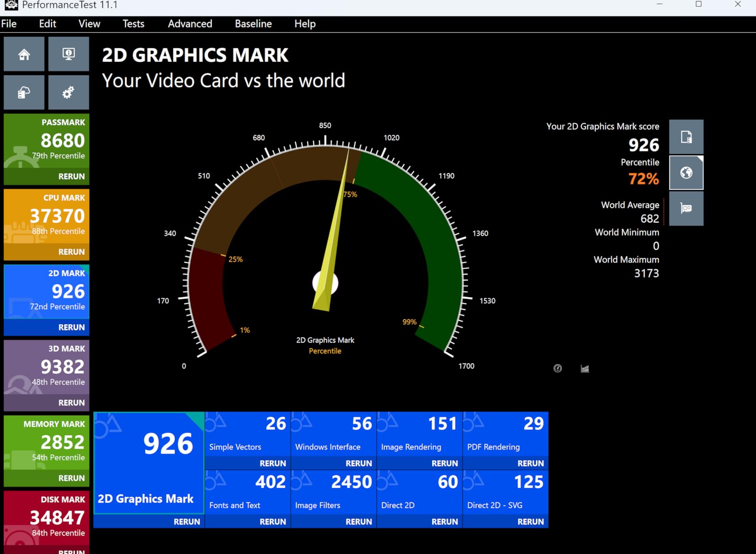Open the Tests menu
Screen dimensions: 756x554
tap(133, 24)
